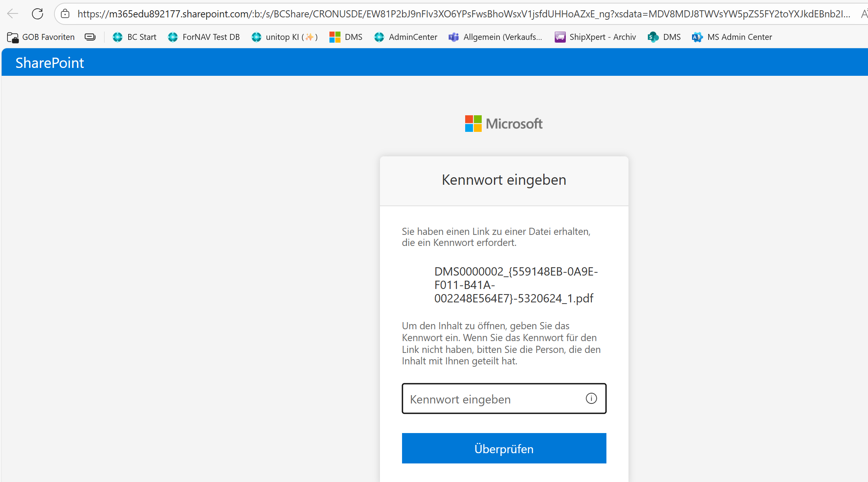Click the Überprüfen button
This screenshot has height=482, width=868.
(x=503, y=448)
